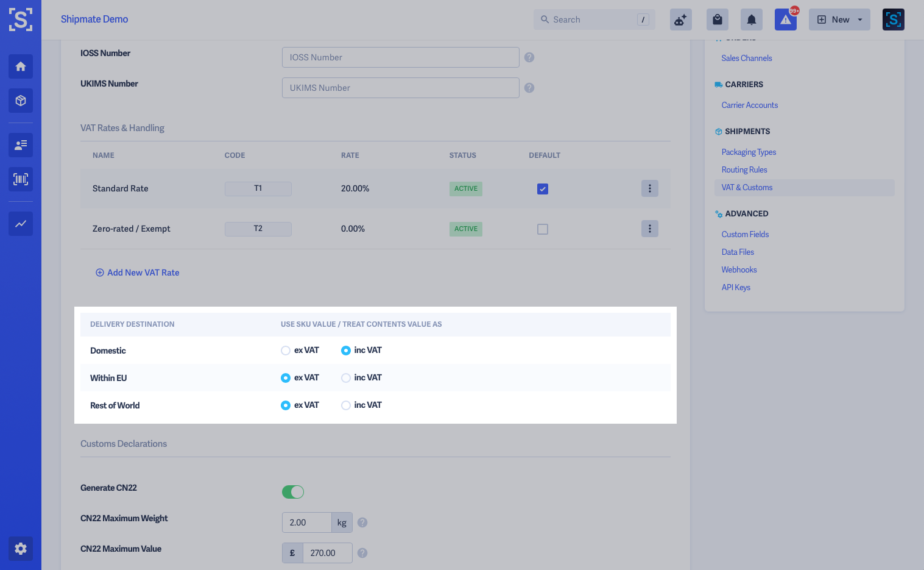Open the shopping bag icon in header
Viewport: 924px width, 570px height.
[x=718, y=20]
